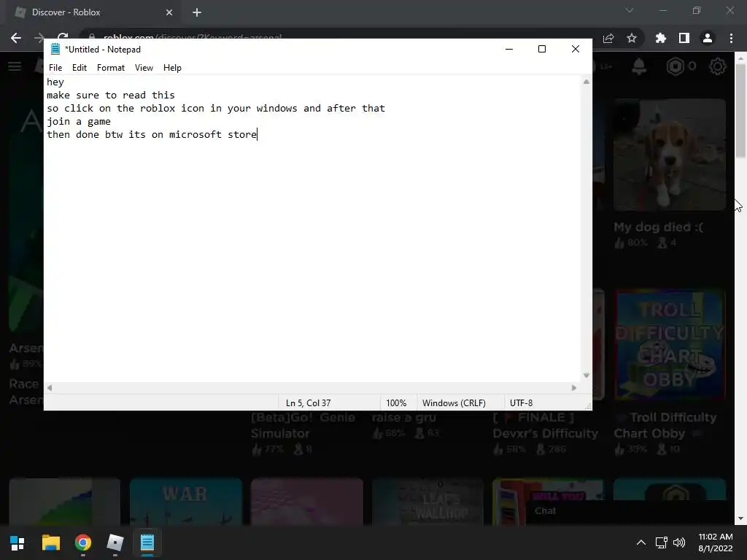Click the 'Ln 5, Col 37' status entry
This screenshot has width=747, height=560.
(308, 402)
